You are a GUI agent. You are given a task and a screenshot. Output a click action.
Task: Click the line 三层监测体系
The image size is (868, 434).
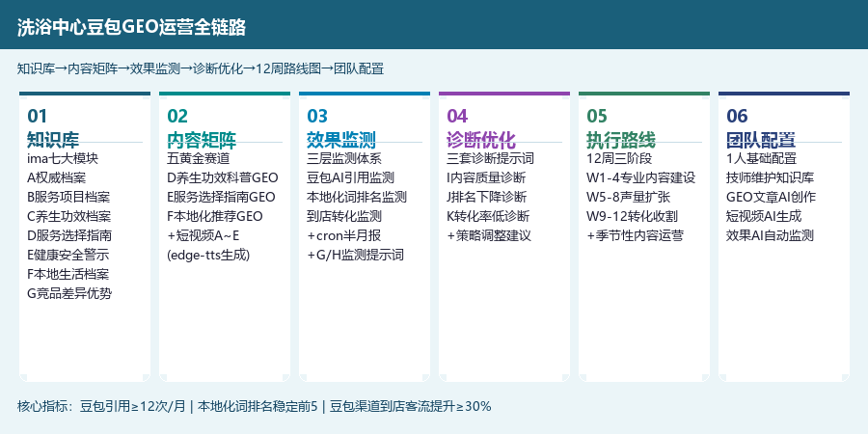[344, 159]
